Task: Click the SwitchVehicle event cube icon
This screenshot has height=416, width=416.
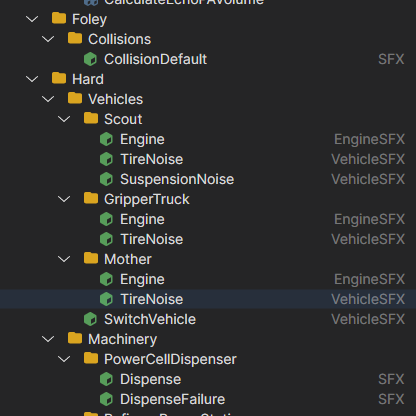Action: coord(90,319)
